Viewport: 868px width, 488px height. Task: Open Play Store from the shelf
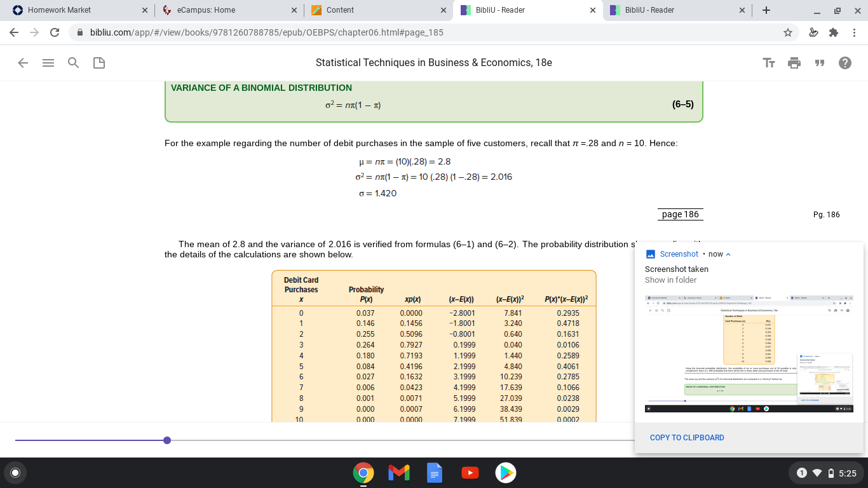click(x=505, y=473)
